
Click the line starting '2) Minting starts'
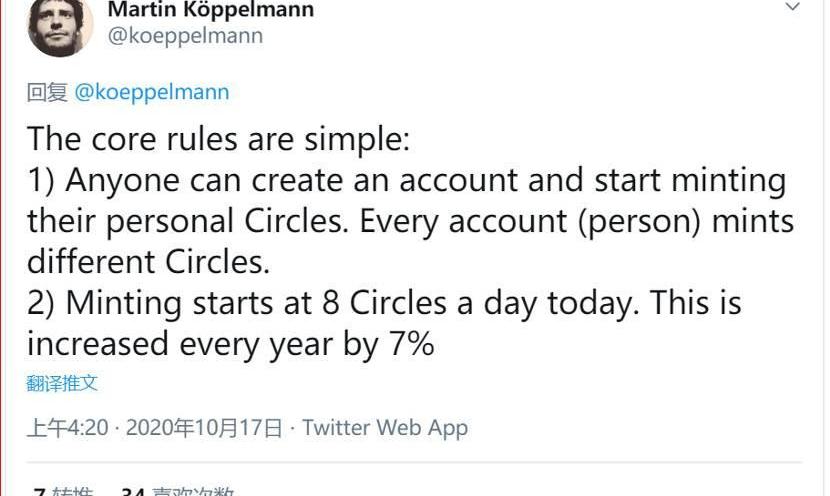point(384,303)
